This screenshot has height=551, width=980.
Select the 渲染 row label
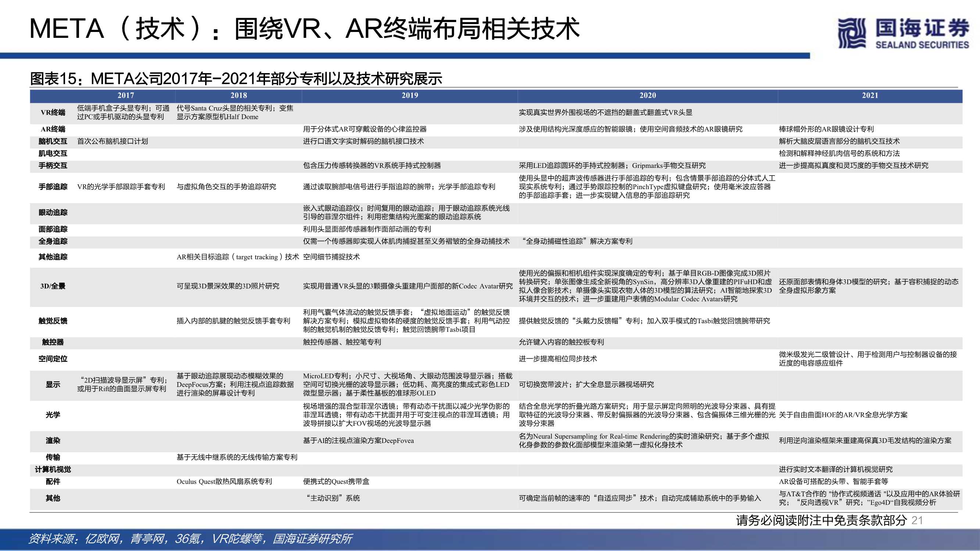(53, 441)
